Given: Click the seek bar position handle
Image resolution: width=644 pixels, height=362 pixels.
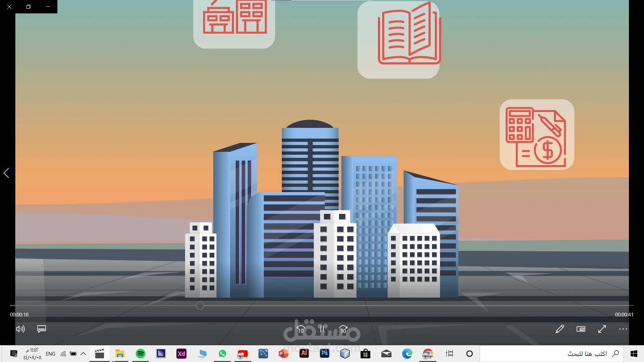Looking at the screenshot, I should coord(200,305).
